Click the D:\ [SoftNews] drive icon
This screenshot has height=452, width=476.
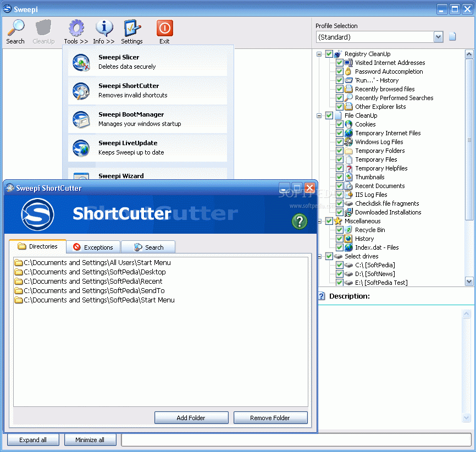(349, 274)
